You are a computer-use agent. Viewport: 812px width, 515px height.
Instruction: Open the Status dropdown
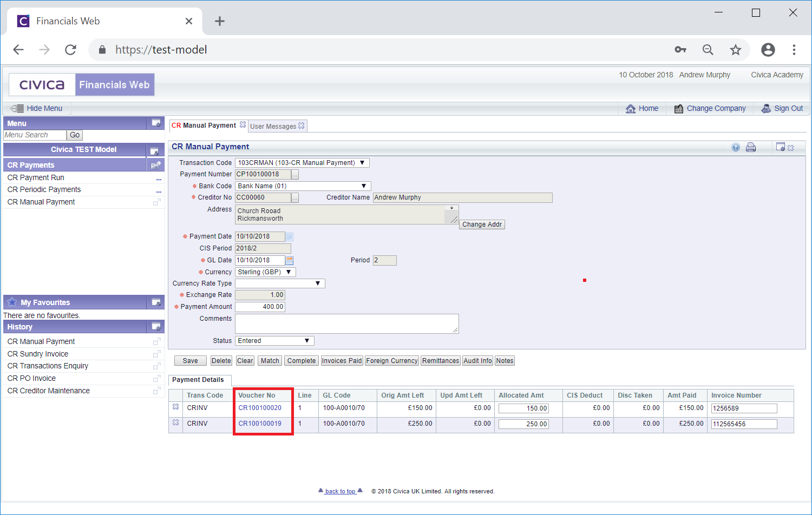307,341
